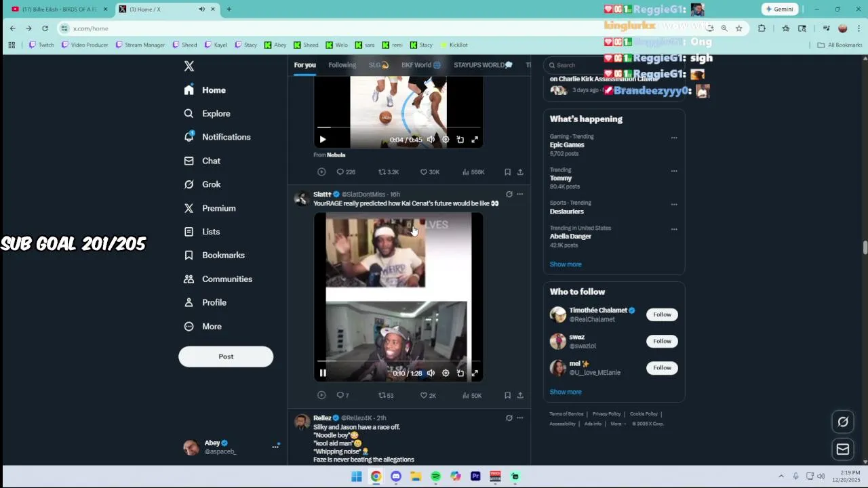Go to Premium in the sidebar
The width and height of the screenshot is (868, 488).
[210, 208]
